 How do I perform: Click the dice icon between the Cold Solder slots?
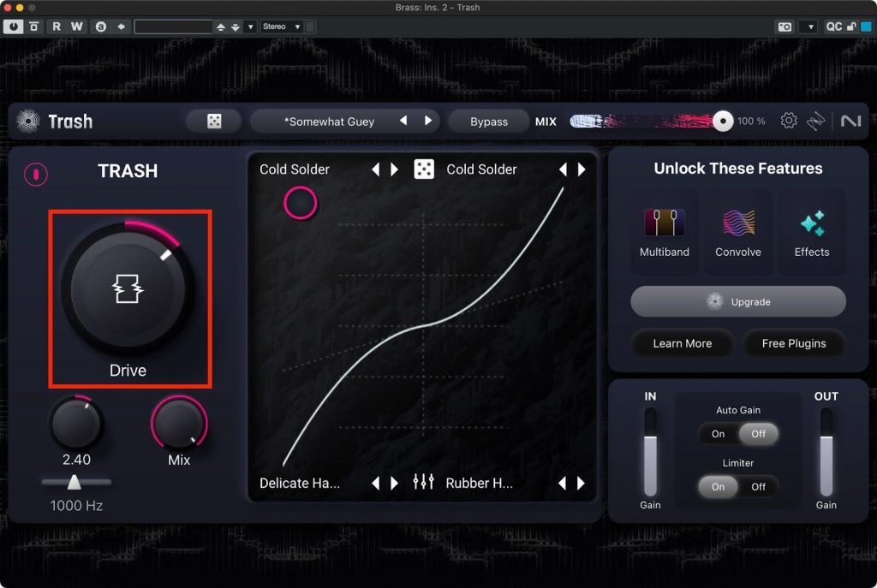point(424,169)
